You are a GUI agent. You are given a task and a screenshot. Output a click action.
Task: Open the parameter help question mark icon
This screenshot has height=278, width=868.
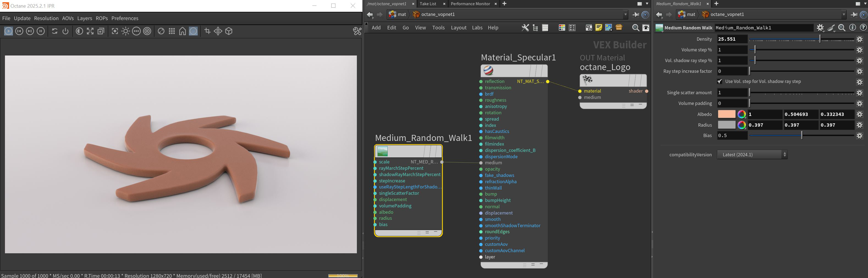click(863, 28)
